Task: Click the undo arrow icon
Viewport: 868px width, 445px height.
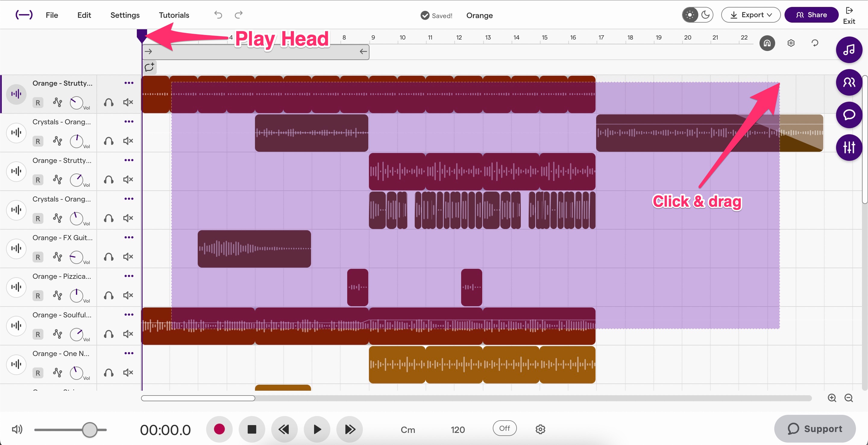Action: pos(218,15)
